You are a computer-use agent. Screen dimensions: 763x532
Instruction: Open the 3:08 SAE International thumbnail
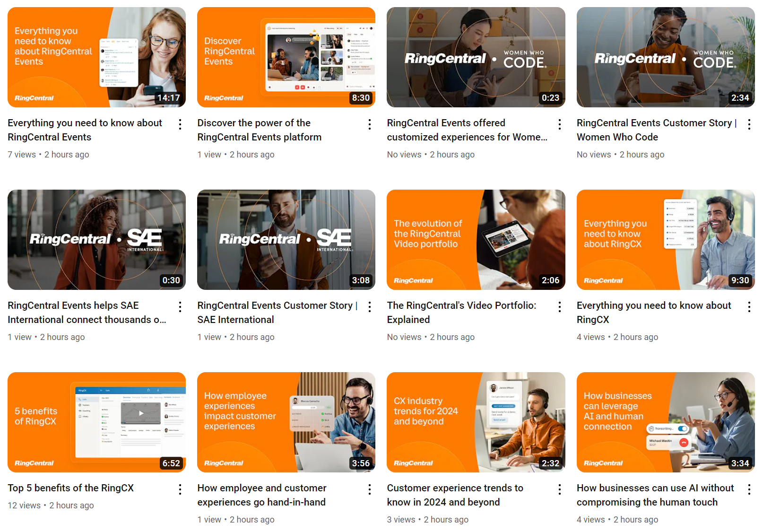pos(286,240)
